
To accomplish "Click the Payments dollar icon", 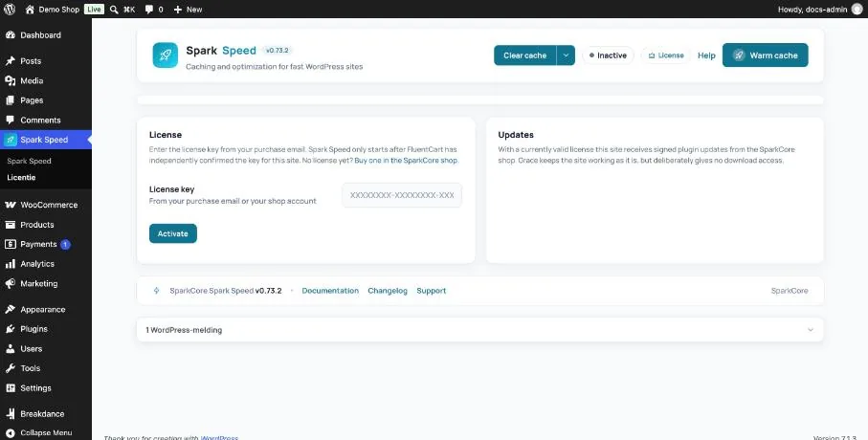I will [10, 244].
